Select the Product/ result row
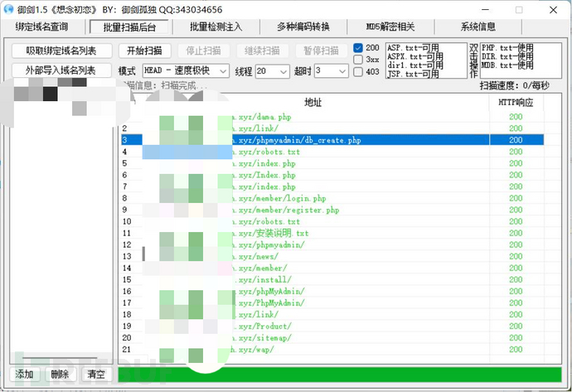Viewport: 572px width, 392px height. click(x=332, y=327)
